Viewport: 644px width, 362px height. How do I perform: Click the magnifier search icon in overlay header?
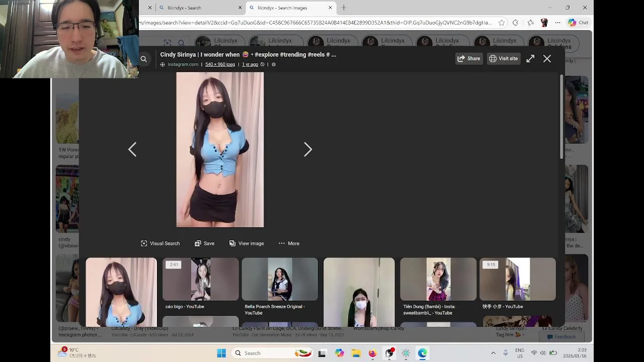pyautogui.click(x=143, y=59)
